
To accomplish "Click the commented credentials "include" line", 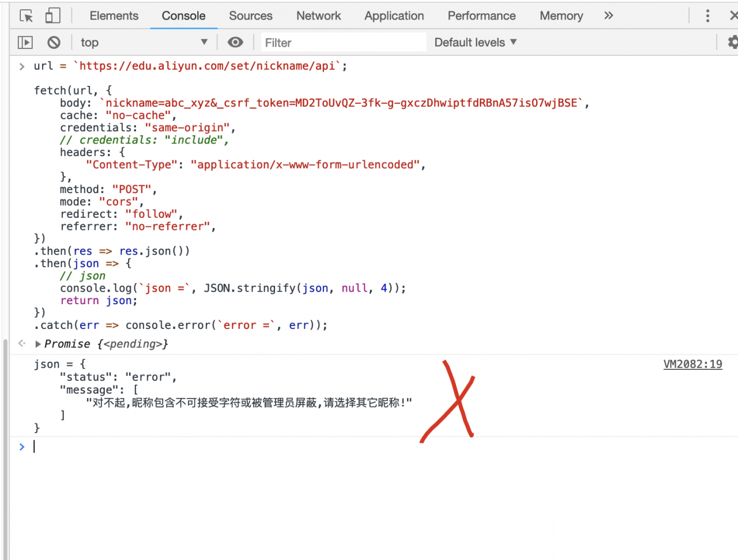I will coord(145,140).
